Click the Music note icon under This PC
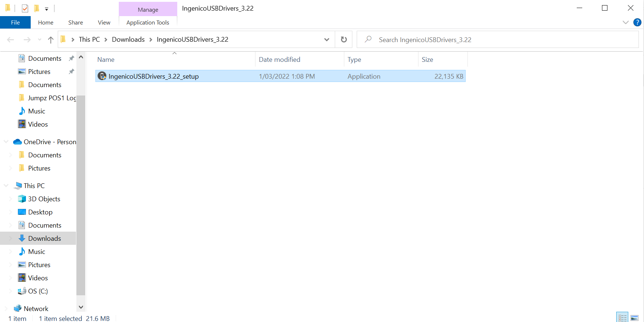 point(22,251)
